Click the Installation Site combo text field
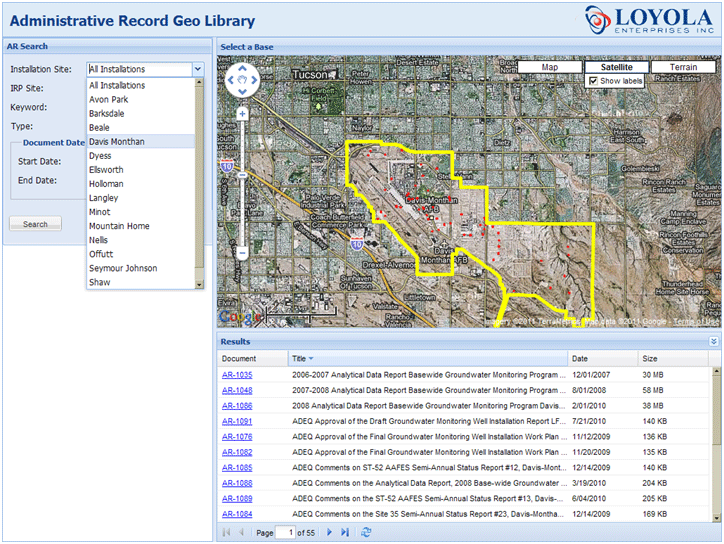 (x=139, y=69)
